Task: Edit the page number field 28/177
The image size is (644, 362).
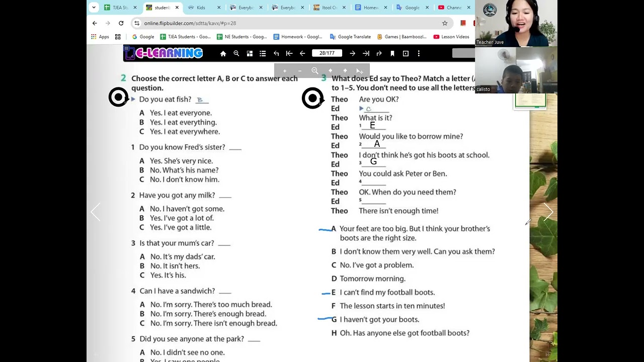Action: [x=327, y=53]
